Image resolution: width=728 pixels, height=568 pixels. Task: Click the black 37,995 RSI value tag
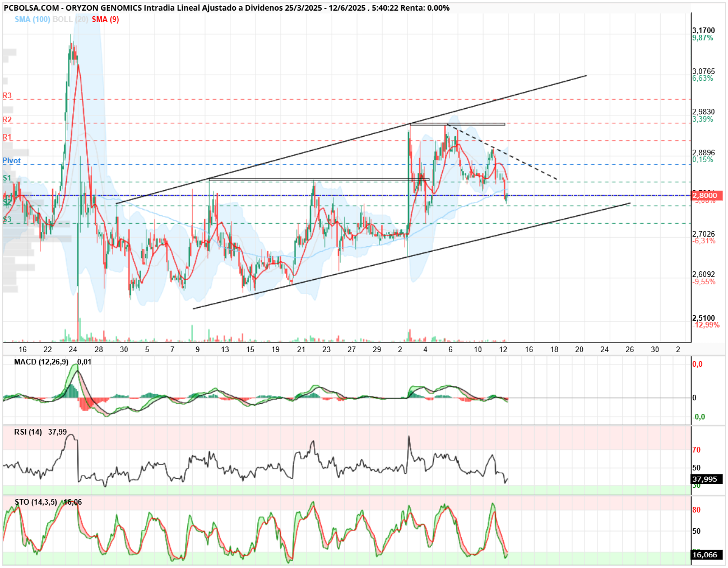tap(707, 479)
